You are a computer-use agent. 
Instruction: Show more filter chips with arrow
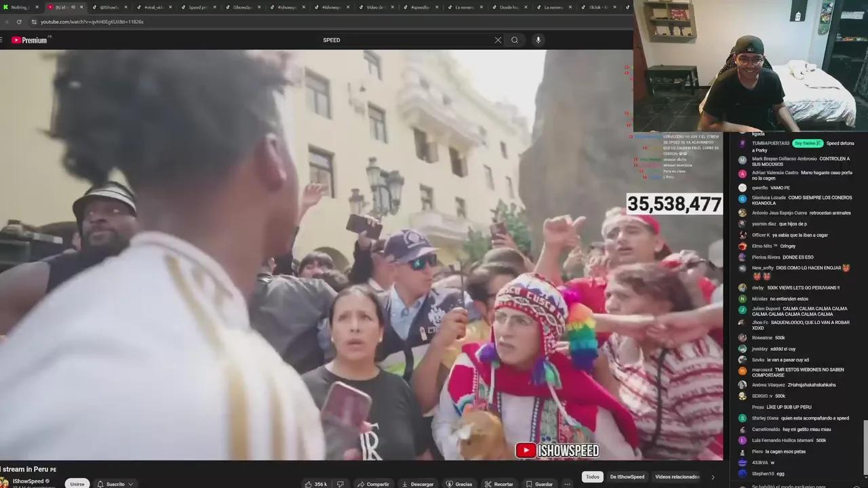click(713, 477)
